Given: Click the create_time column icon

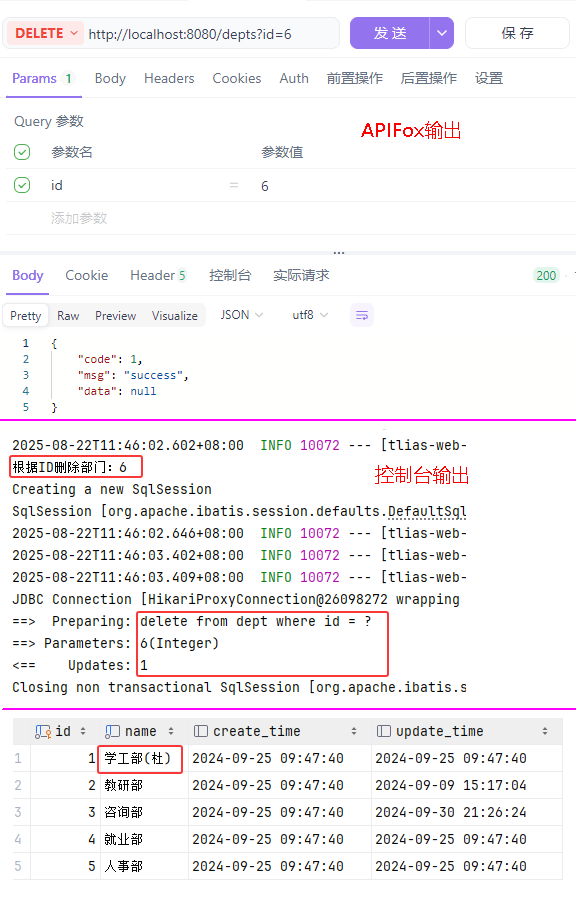Looking at the screenshot, I should (x=201, y=731).
